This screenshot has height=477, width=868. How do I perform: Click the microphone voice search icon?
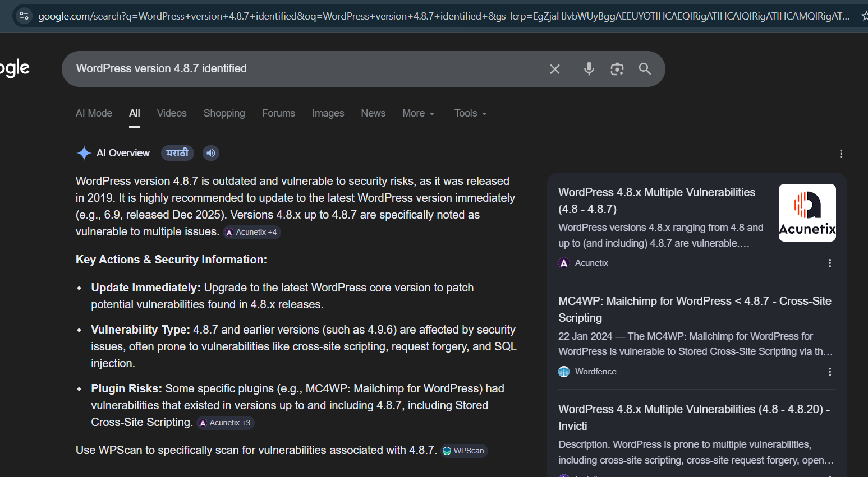click(x=589, y=68)
